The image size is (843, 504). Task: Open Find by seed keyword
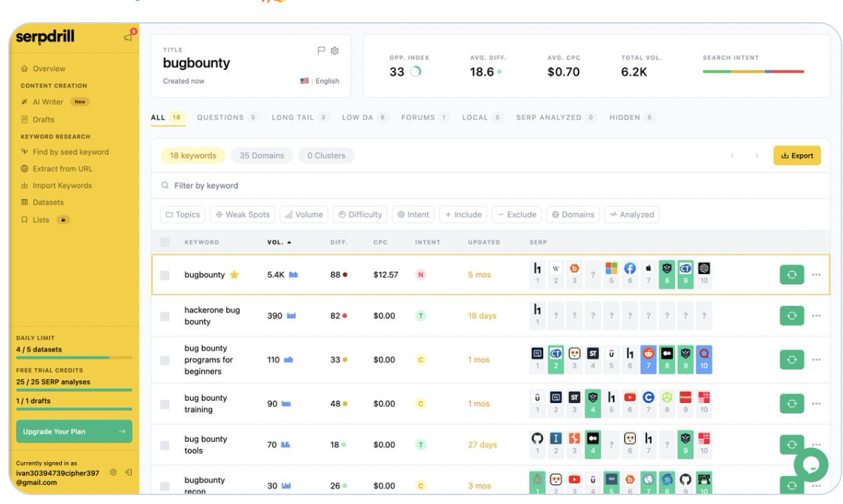(65, 152)
